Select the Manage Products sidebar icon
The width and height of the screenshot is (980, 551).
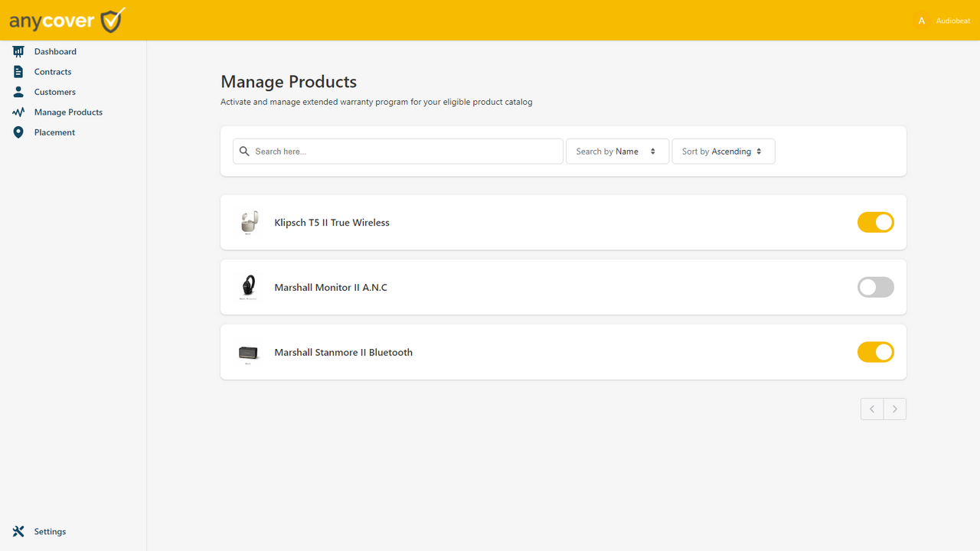click(x=18, y=112)
